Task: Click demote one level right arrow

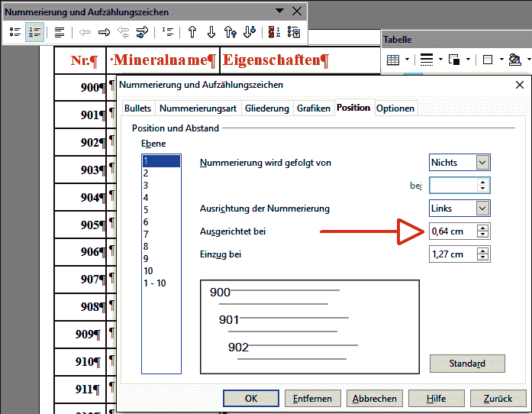Action: [x=105, y=32]
